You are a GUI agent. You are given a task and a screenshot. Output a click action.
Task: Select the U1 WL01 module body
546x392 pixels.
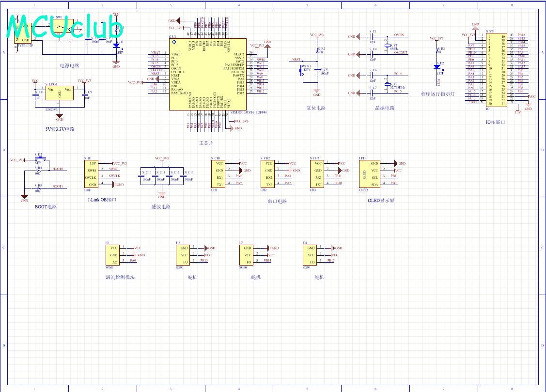tap(112, 255)
